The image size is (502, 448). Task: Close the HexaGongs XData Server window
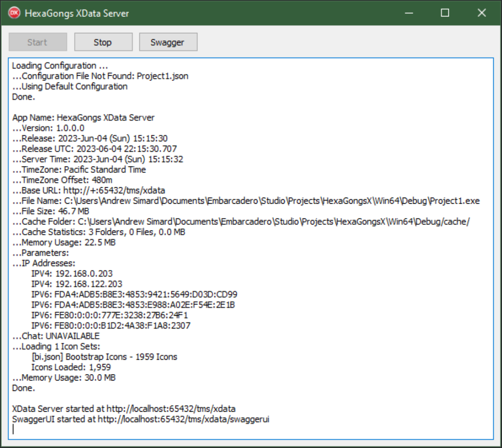tap(482, 13)
